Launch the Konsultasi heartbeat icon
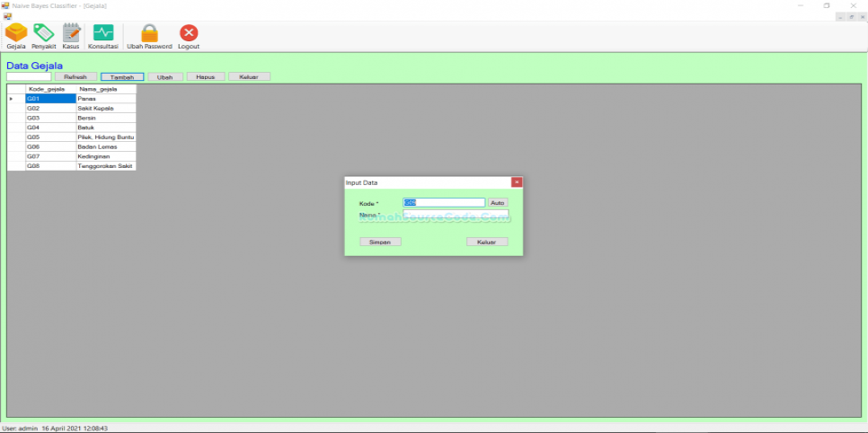Screen dimensions: 868x433 (103, 34)
